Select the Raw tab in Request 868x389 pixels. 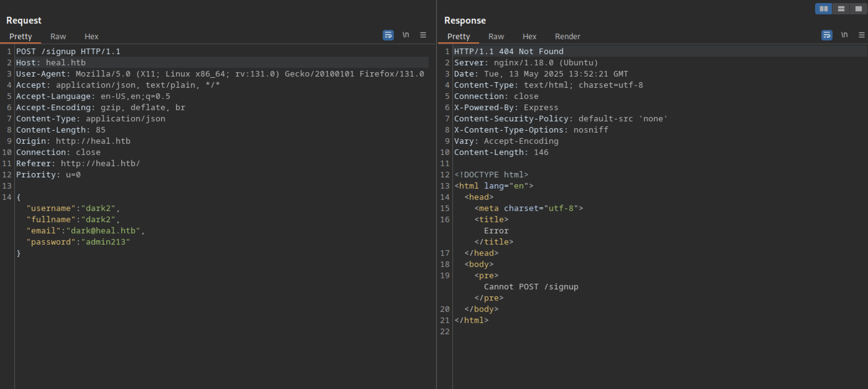point(58,37)
